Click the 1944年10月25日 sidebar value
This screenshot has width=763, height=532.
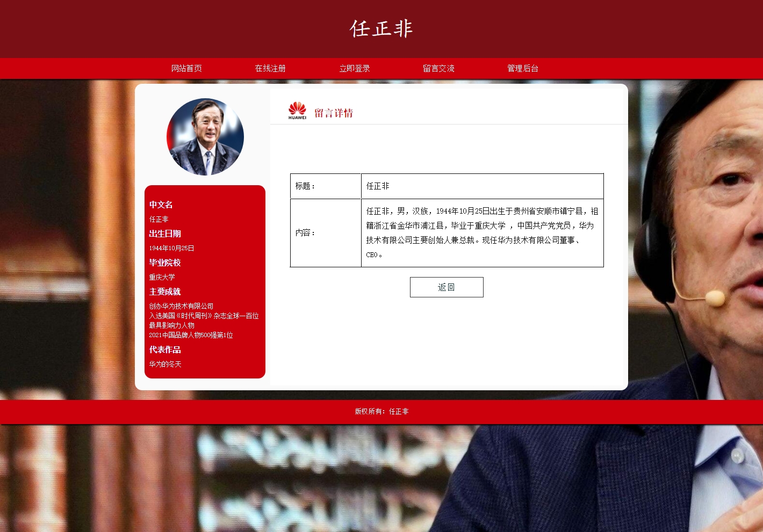tap(171, 248)
